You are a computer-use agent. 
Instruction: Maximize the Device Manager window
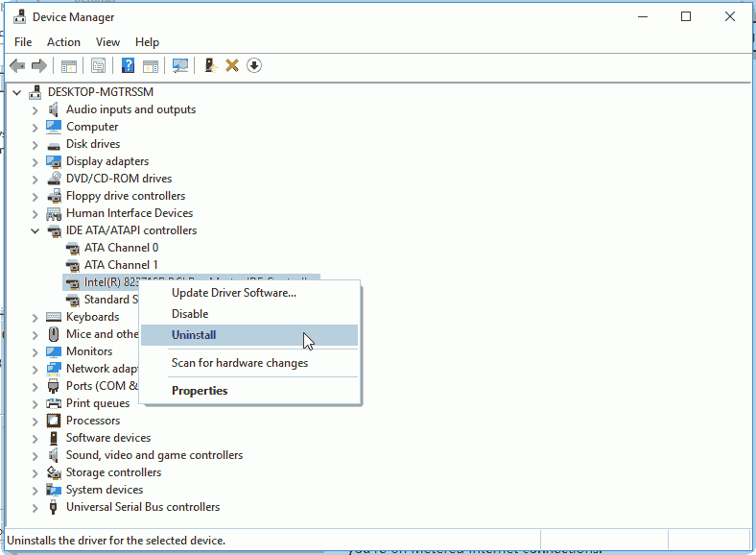pyautogui.click(x=686, y=17)
